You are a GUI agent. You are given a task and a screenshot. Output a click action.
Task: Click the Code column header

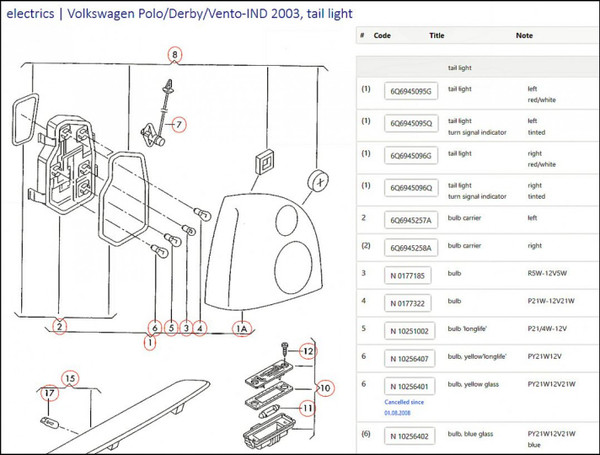coord(383,36)
